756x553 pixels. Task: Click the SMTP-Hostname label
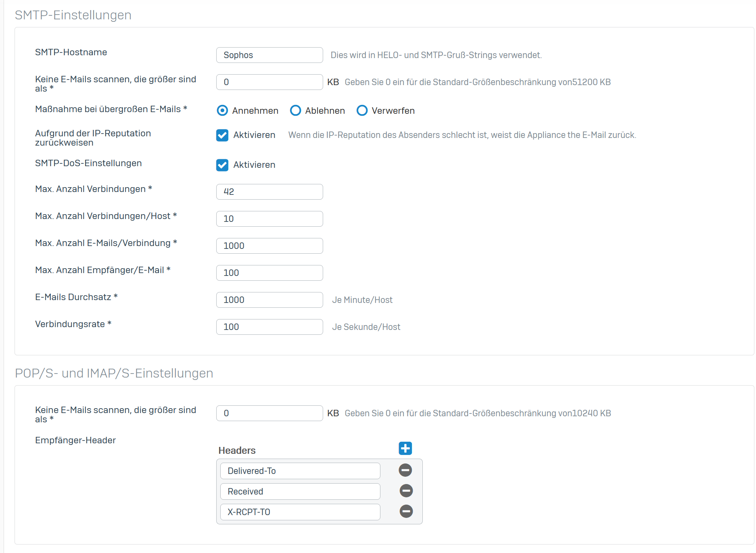click(x=71, y=52)
